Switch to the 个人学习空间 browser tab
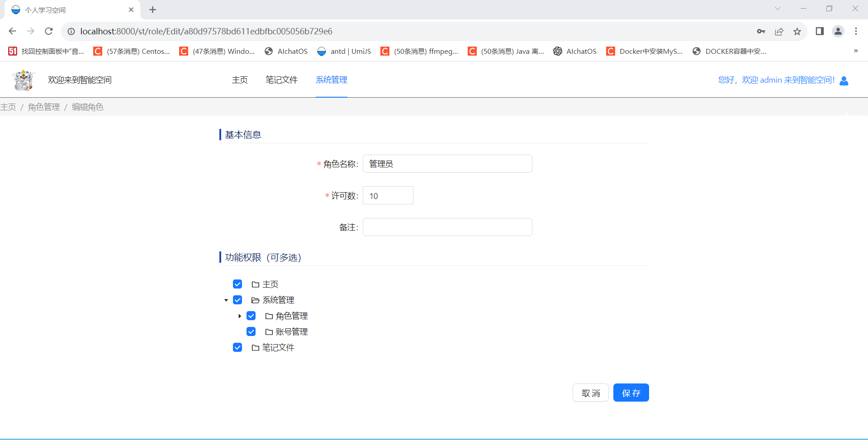Viewport: 868px width, 440px height. coord(72,10)
